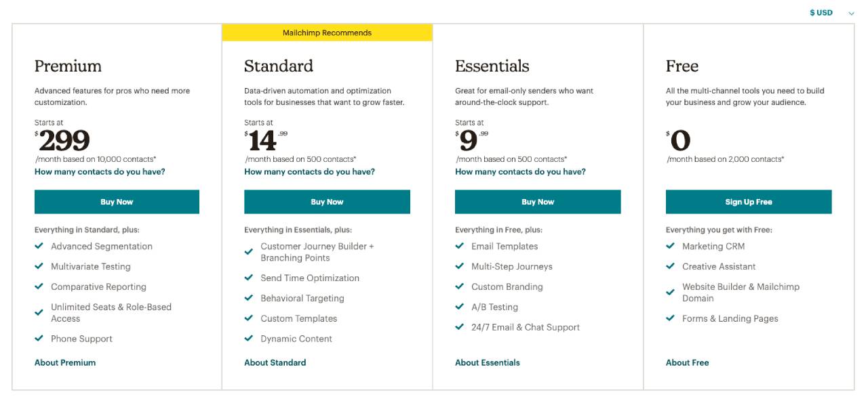The width and height of the screenshot is (868, 401).
Task: Click Standard's 'How many contacts' link
Action: (309, 171)
